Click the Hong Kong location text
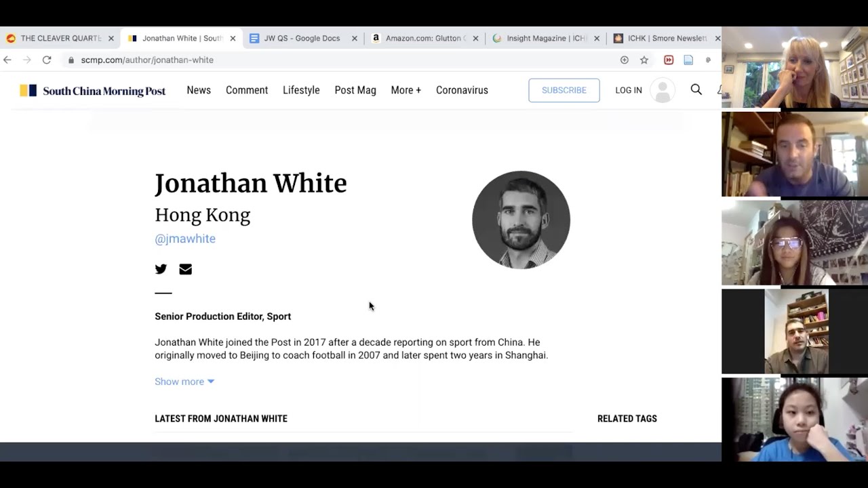Image resolution: width=868 pixels, height=488 pixels. coord(203,216)
